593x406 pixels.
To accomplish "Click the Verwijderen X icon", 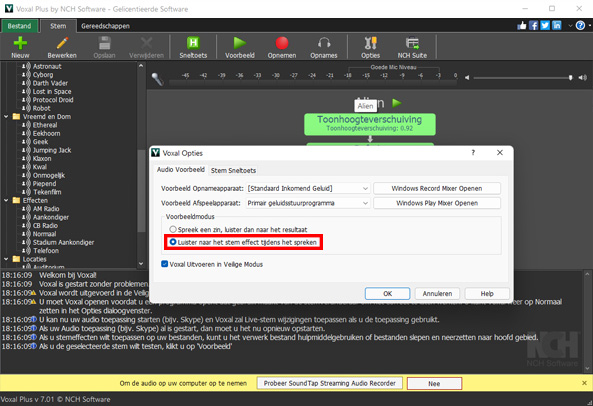I will click(146, 43).
